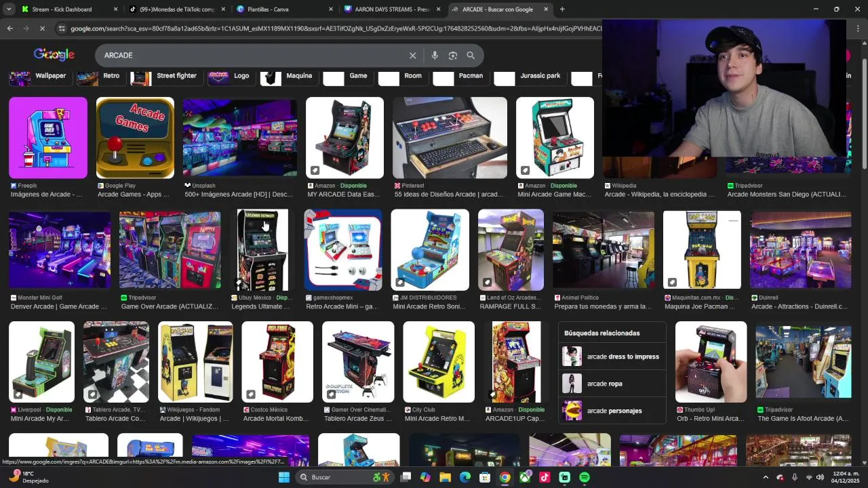Open the Xbox app from the taskbar

[x=525, y=477]
